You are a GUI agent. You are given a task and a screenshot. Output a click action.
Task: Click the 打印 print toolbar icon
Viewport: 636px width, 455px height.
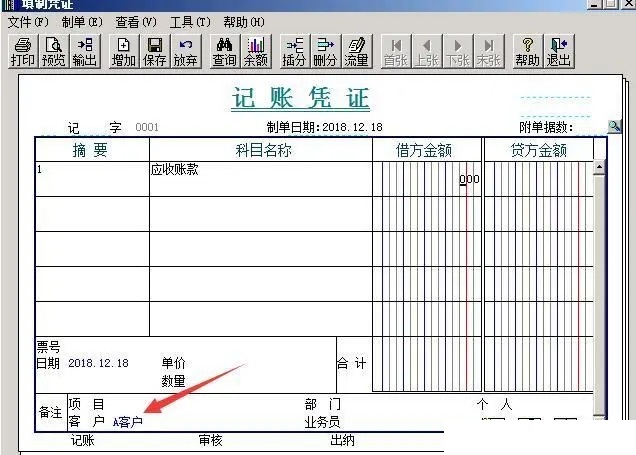click(x=23, y=52)
